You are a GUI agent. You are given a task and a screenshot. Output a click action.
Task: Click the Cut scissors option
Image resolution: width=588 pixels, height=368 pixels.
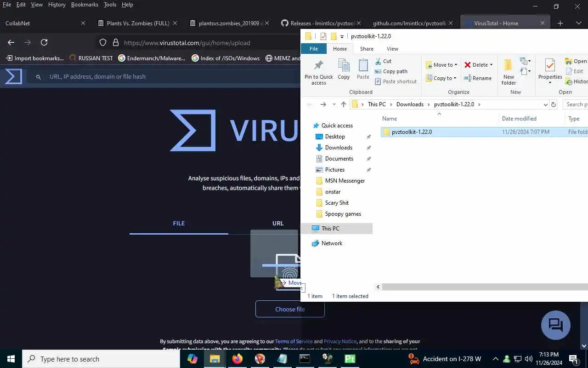click(x=383, y=61)
